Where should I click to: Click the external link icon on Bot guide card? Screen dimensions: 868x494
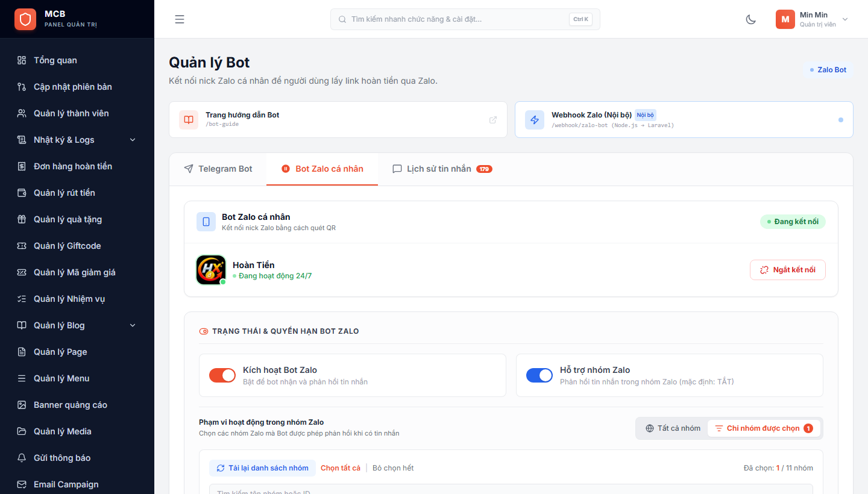tap(493, 120)
